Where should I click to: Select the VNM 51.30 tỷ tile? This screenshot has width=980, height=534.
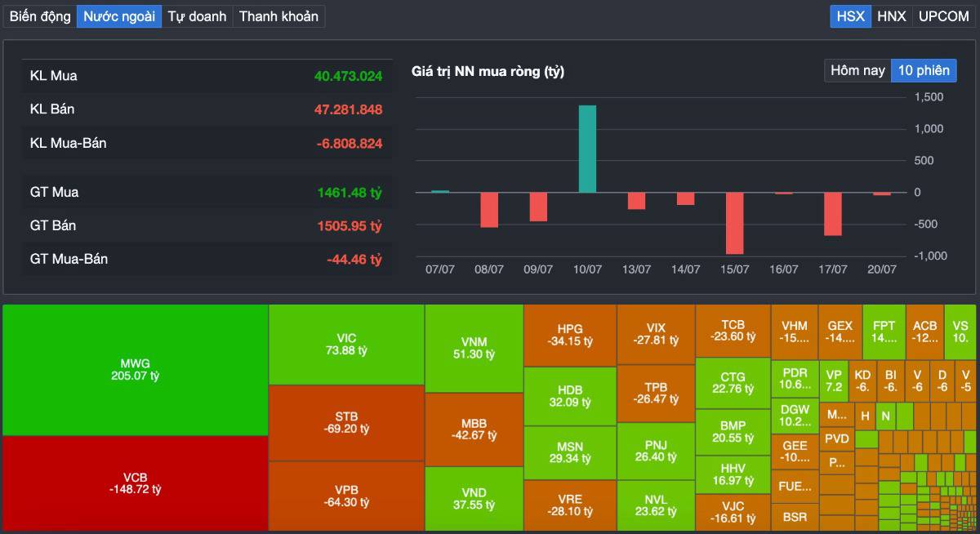point(474,349)
